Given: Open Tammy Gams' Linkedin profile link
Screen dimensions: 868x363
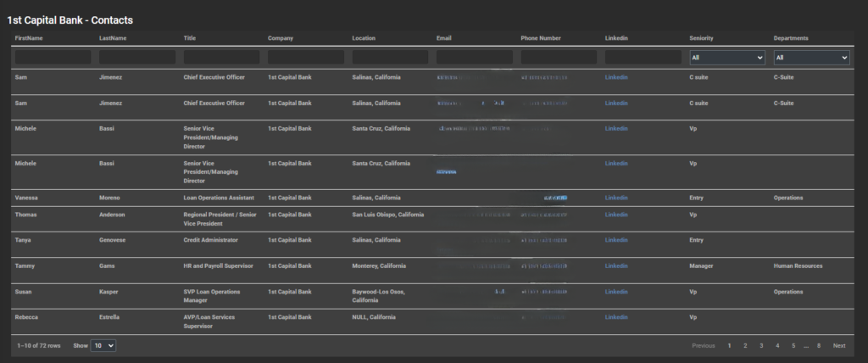Looking at the screenshot, I should (616, 266).
